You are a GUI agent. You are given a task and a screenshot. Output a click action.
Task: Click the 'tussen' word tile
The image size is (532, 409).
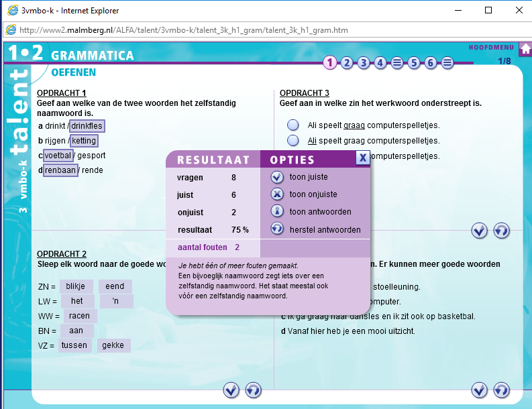[x=74, y=345]
